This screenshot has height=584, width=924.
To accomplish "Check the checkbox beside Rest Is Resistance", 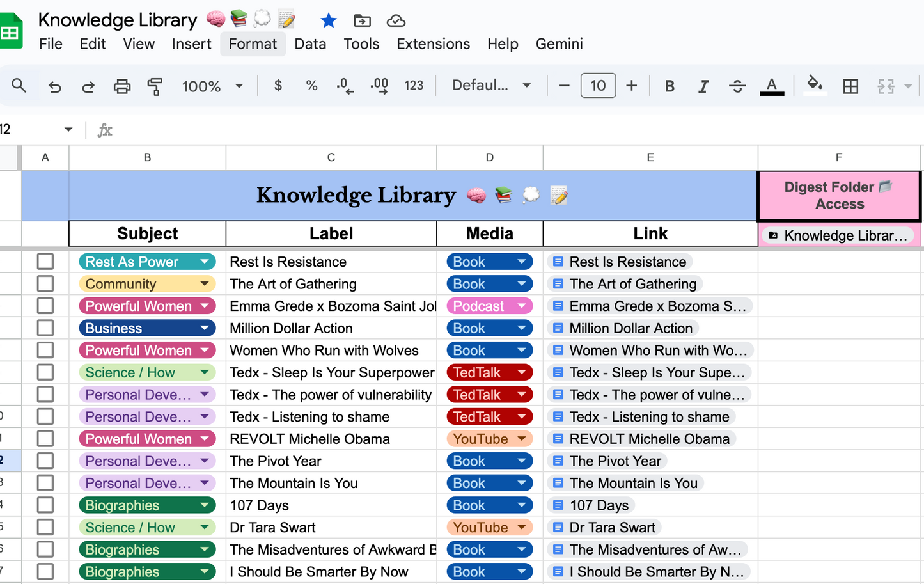I will [45, 261].
